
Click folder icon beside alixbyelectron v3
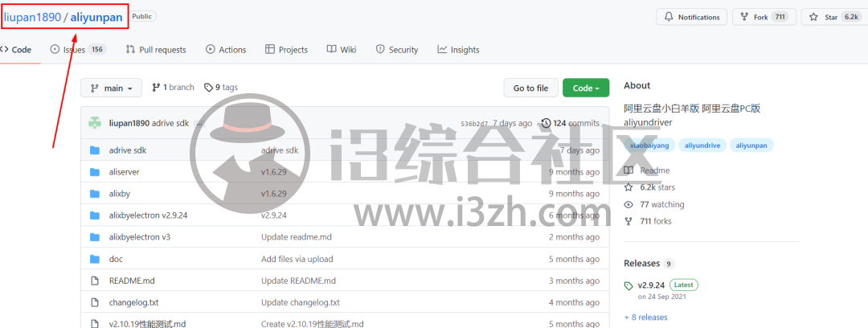[x=95, y=237]
